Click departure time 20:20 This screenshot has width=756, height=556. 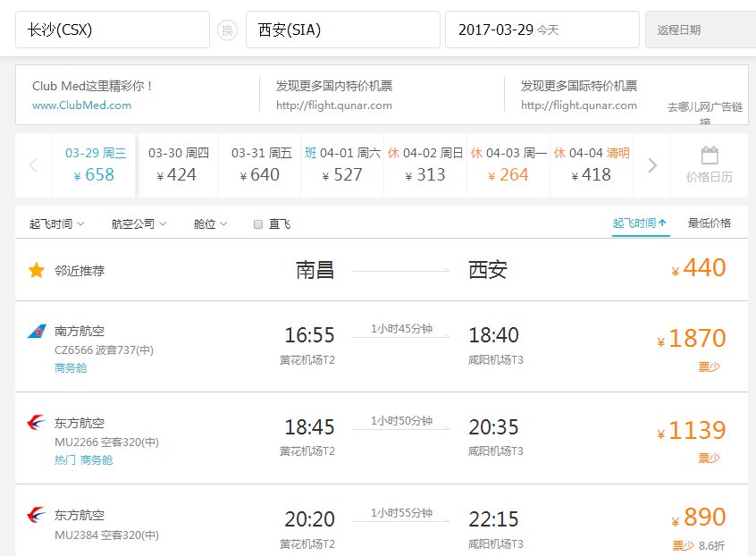[309, 519]
